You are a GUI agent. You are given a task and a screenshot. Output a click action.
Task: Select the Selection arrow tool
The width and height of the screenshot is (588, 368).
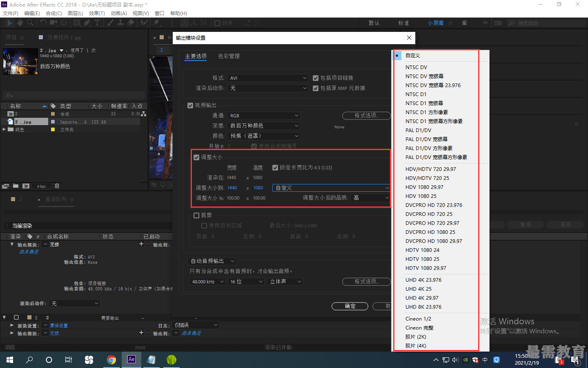coord(10,23)
